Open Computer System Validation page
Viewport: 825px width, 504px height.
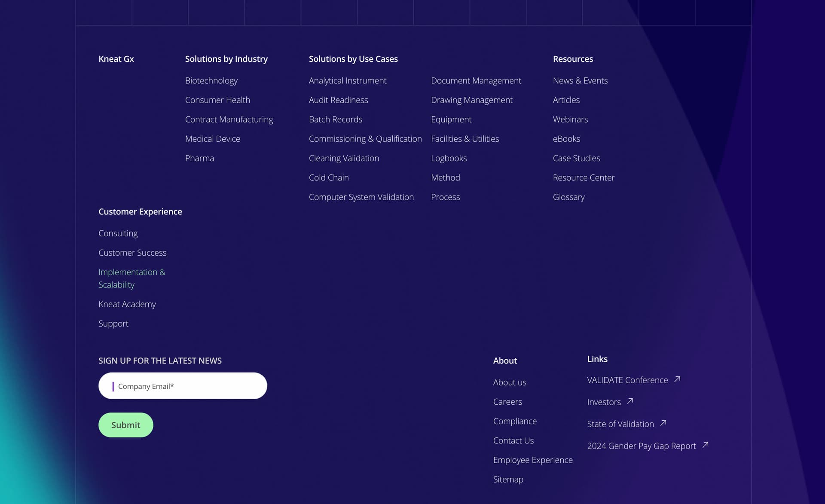click(361, 197)
